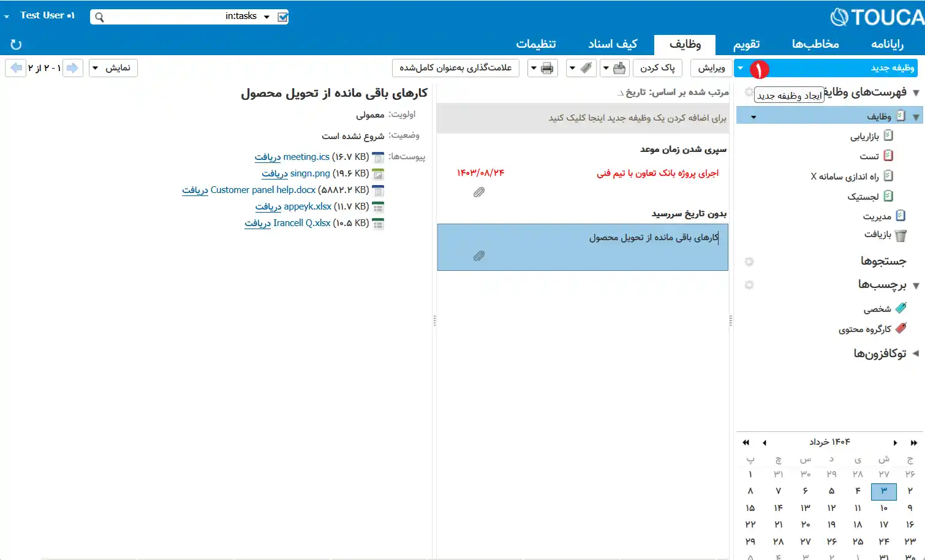Download the singn.png attachment
The image size is (925, 560).
pyautogui.click(x=274, y=174)
